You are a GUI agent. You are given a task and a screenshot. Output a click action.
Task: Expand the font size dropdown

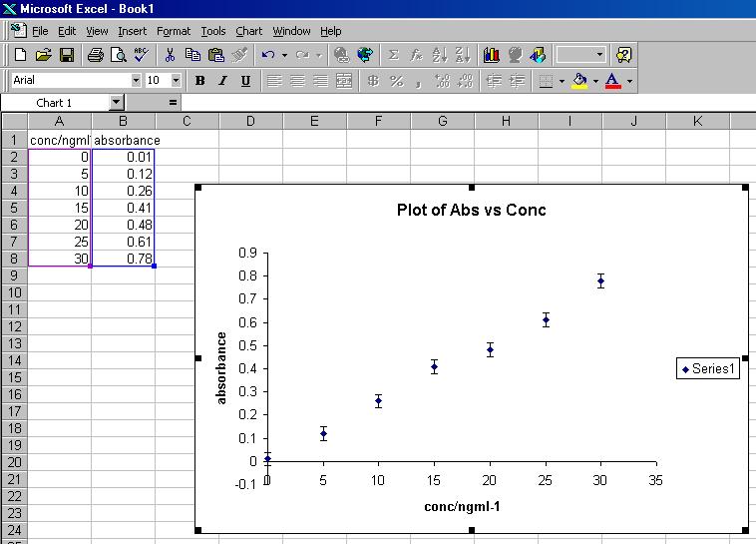(x=176, y=80)
